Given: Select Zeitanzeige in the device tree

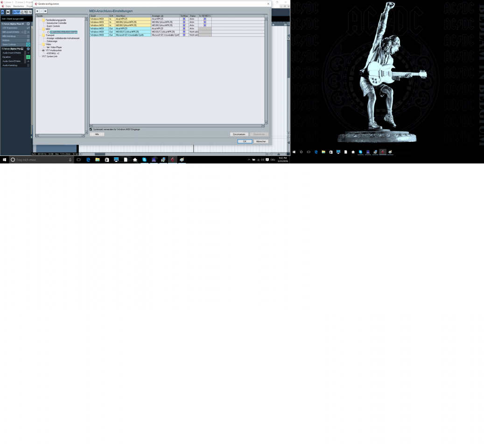Looking at the screenshot, I should pyautogui.click(x=52, y=41).
